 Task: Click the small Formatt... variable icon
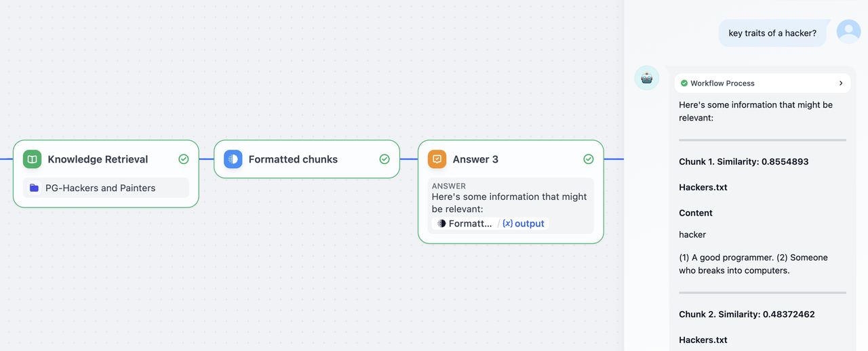coord(441,224)
